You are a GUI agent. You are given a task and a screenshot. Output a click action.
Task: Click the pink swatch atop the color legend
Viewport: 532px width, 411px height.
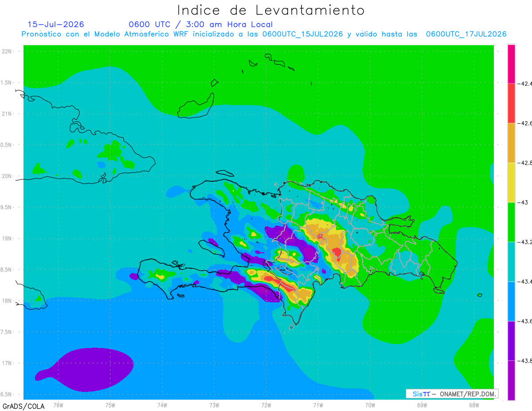coord(511,63)
